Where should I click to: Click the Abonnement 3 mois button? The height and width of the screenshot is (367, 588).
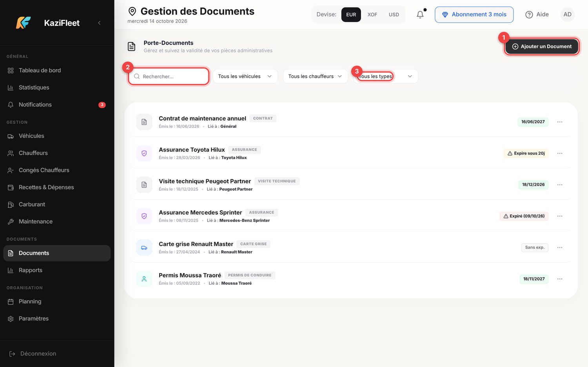[x=474, y=14]
